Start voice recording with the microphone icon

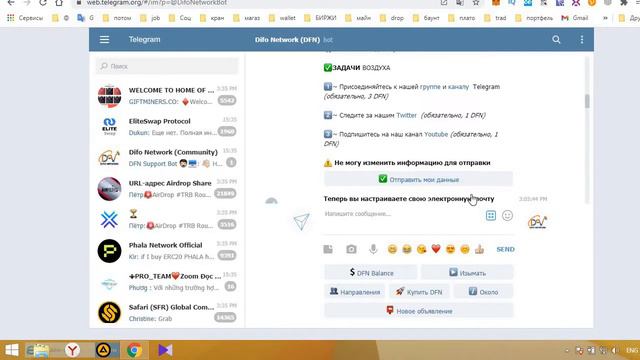tap(373, 249)
